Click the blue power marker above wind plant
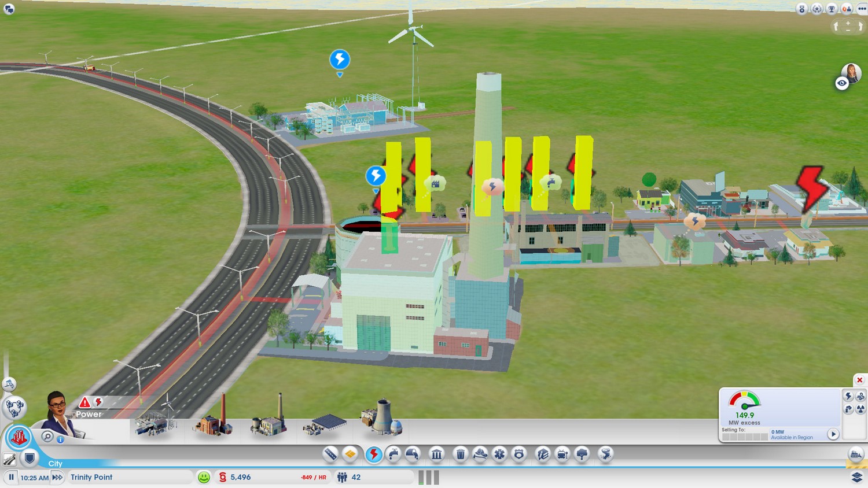868x488 pixels. [x=340, y=60]
